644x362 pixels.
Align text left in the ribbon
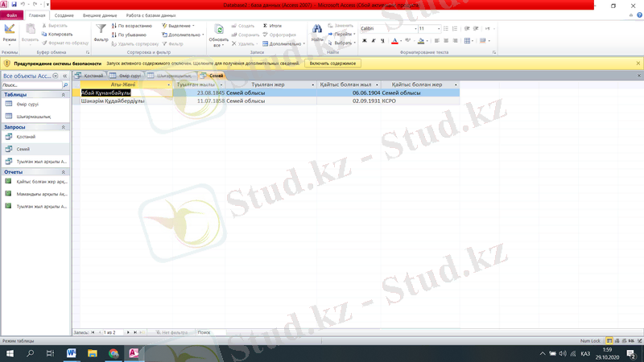click(436, 41)
